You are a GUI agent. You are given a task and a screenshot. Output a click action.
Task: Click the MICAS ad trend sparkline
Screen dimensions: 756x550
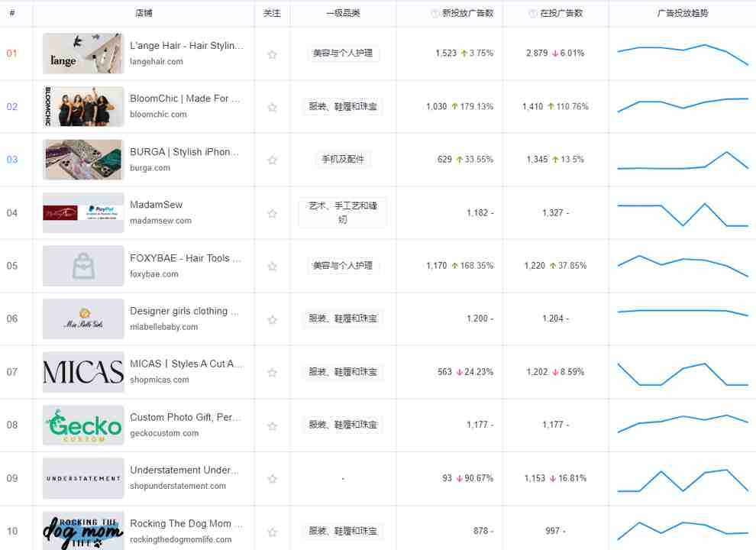[683, 374]
